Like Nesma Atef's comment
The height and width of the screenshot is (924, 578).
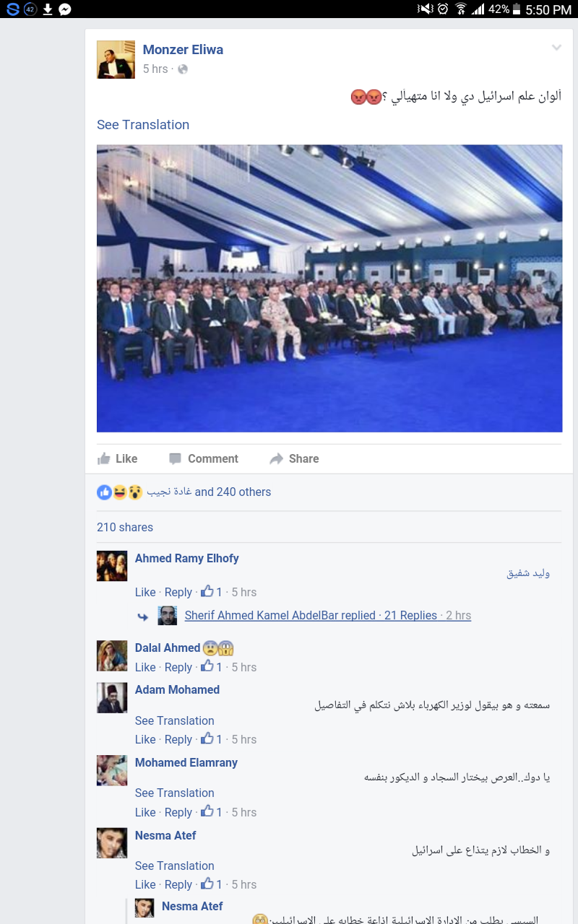145,884
